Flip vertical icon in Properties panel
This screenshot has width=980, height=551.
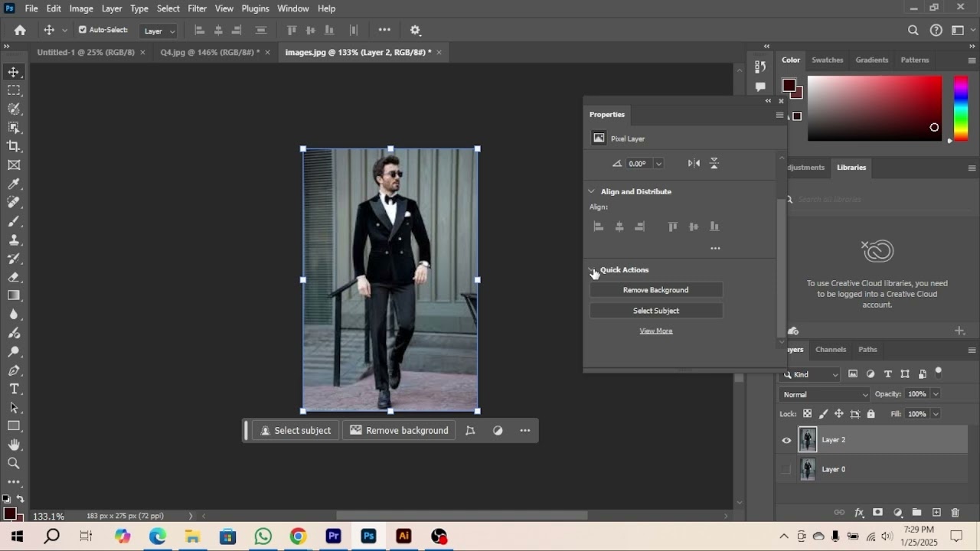[x=714, y=163]
